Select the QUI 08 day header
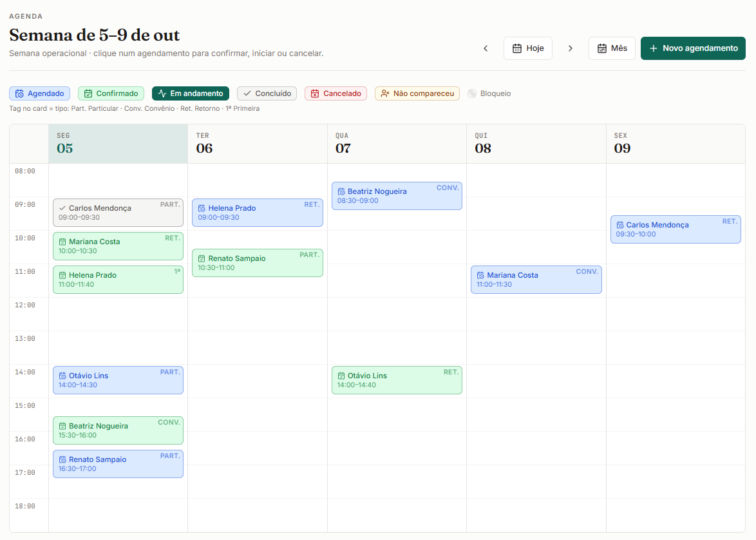This screenshot has height=540, width=756. tap(536, 144)
